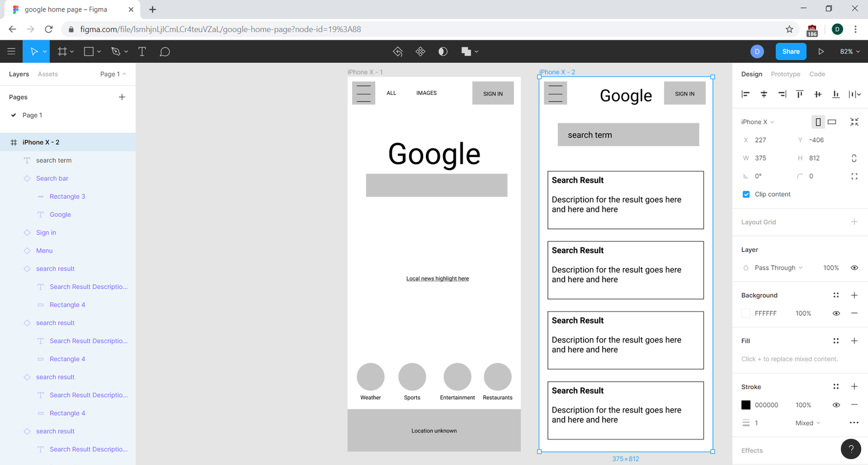Image resolution: width=868 pixels, height=465 pixels.
Task: Open the zoom level 82% dropdown
Action: coord(850,51)
